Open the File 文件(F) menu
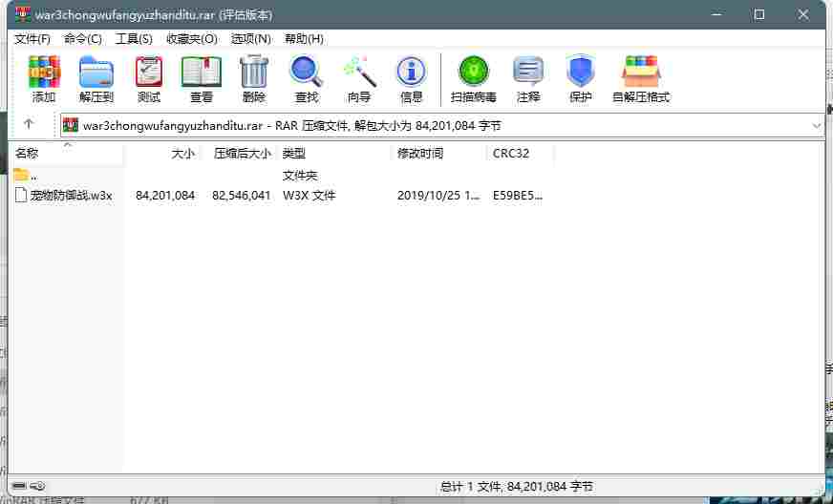The height and width of the screenshot is (504, 833). (x=32, y=39)
